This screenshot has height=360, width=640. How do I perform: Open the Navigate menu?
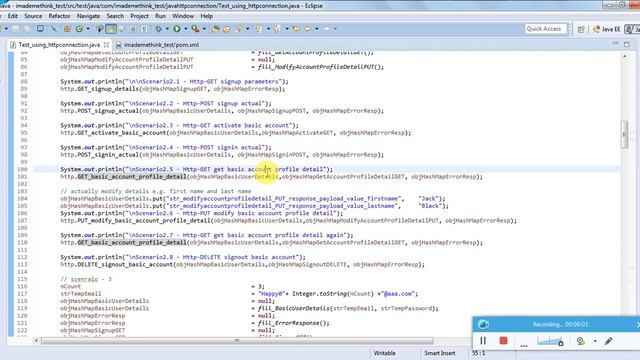pyautogui.click(x=88, y=16)
